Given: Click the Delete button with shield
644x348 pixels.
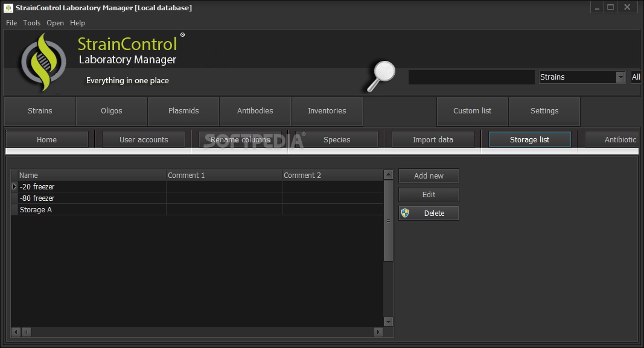Looking at the screenshot, I should [x=429, y=214].
